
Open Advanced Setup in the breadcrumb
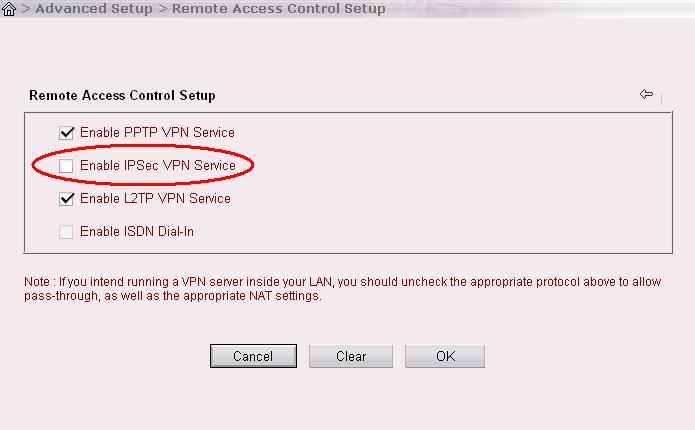click(x=94, y=8)
